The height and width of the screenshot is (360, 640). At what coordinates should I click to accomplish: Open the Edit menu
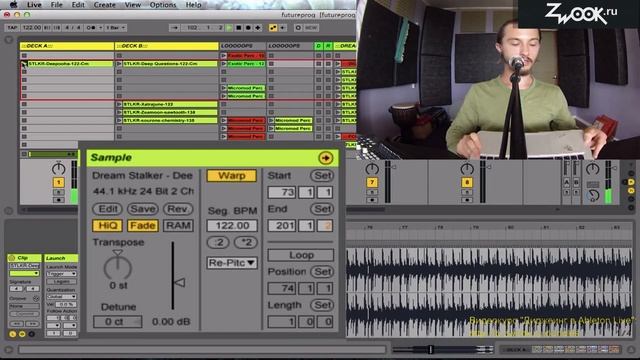coord(78,5)
